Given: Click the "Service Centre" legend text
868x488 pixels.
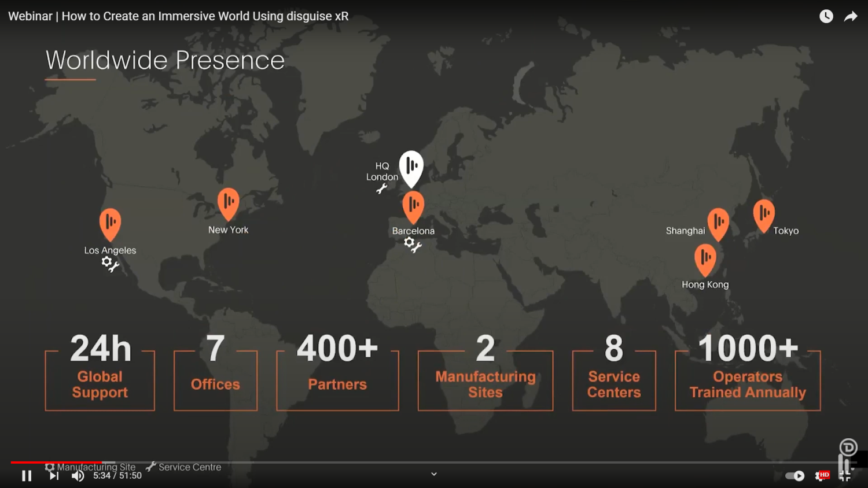Looking at the screenshot, I should pos(190,467).
